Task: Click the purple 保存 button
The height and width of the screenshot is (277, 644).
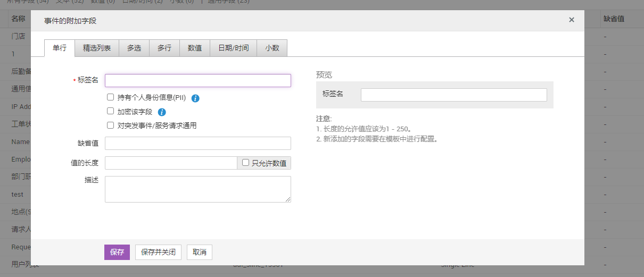Action: (x=117, y=252)
